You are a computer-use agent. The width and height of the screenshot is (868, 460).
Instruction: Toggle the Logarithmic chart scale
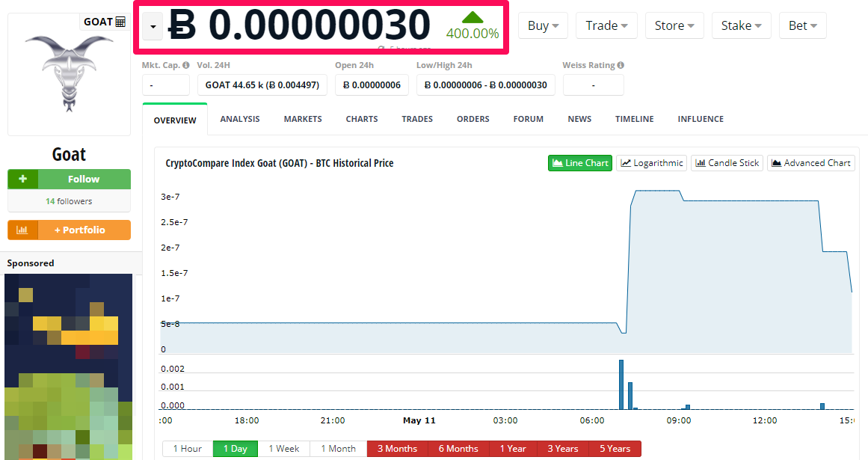coord(651,163)
